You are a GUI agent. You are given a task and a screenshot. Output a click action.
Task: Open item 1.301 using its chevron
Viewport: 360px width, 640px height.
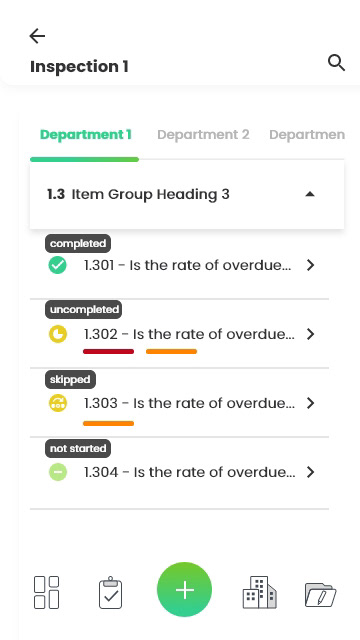click(x=311, y=265)
